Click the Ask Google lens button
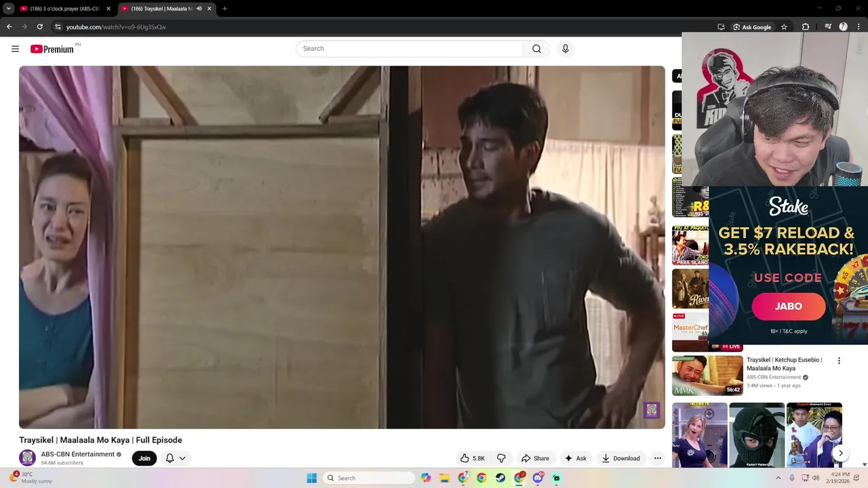Screen dimensions: 868x488 pyautogui.click(x=752, y=27)
